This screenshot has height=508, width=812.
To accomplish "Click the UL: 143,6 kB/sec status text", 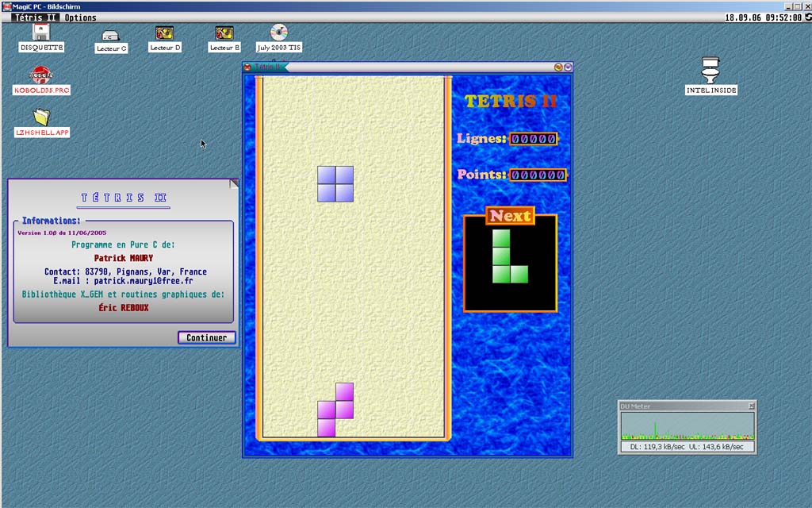I will click(716, 447).
